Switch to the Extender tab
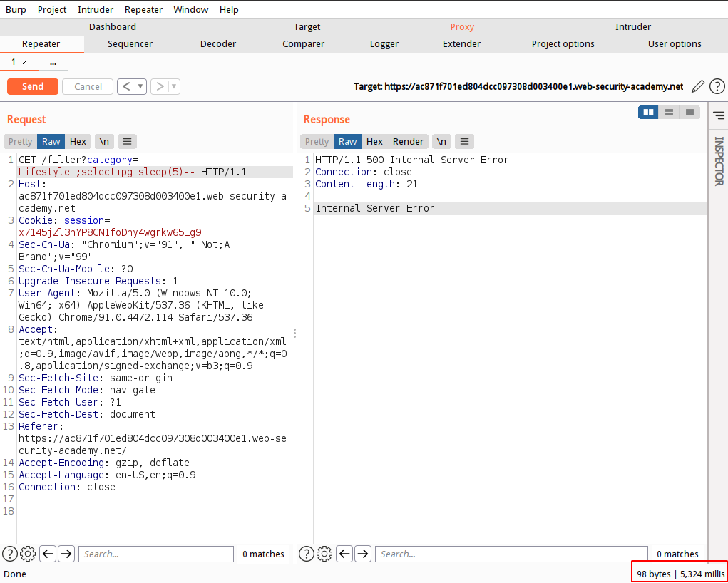Screen dimensions: 728x583 tap(461, 44)
